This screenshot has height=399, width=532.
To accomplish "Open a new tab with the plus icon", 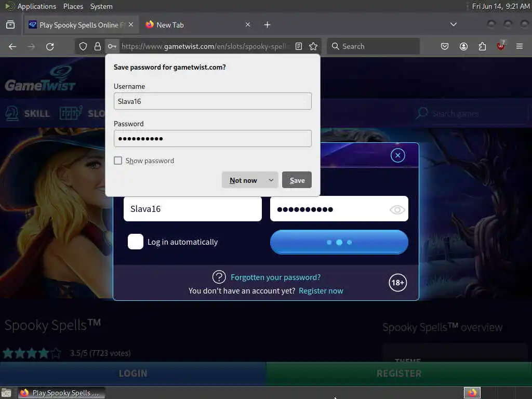I will pyautogui.click(x=268, y=25).
